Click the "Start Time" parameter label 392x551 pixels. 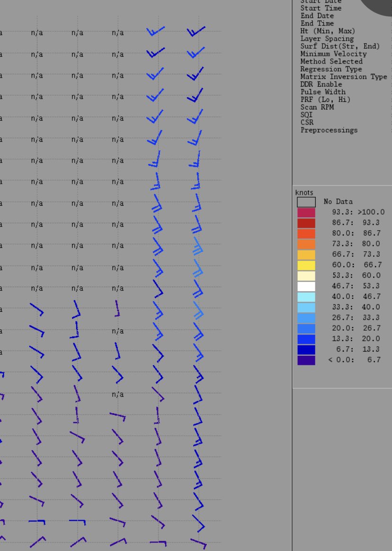321,8
